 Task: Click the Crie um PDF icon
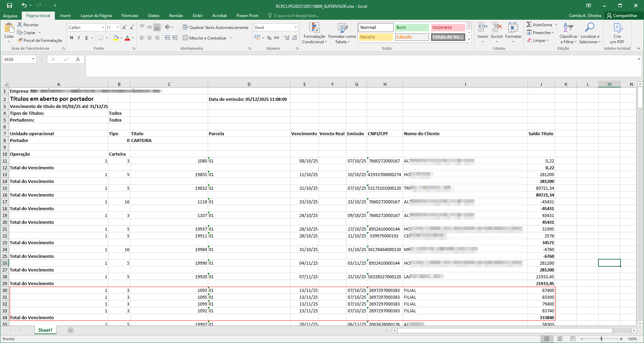point(617,28)
